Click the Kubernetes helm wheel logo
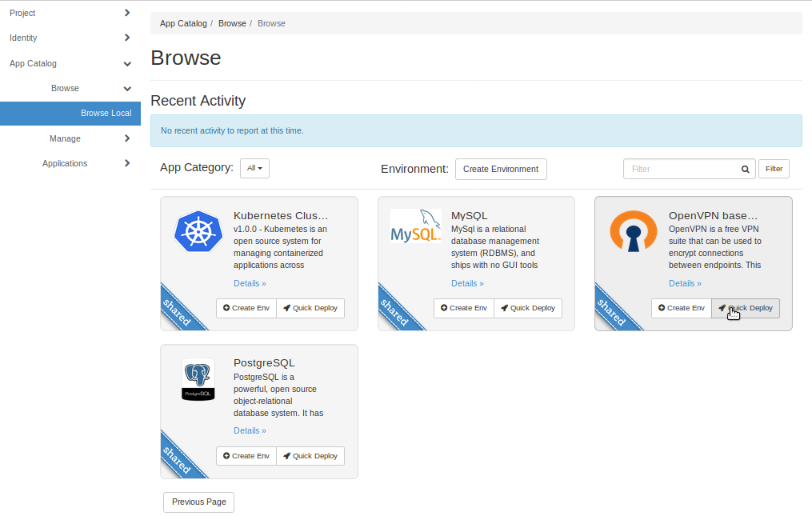Image resolution: width=812 pixels, height=516 pixels. [x=198, y=231]
